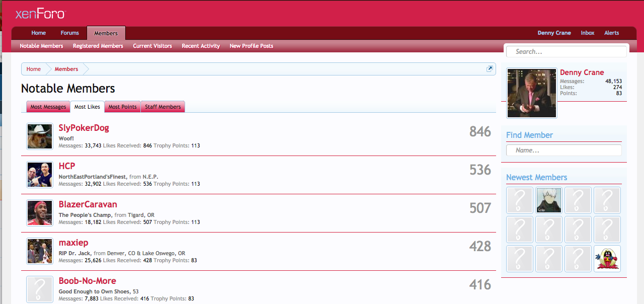This screenshot has width=644, height=304.
Task: Open Denny Crane's sidebar profile picture
Action: click(532, 93)
